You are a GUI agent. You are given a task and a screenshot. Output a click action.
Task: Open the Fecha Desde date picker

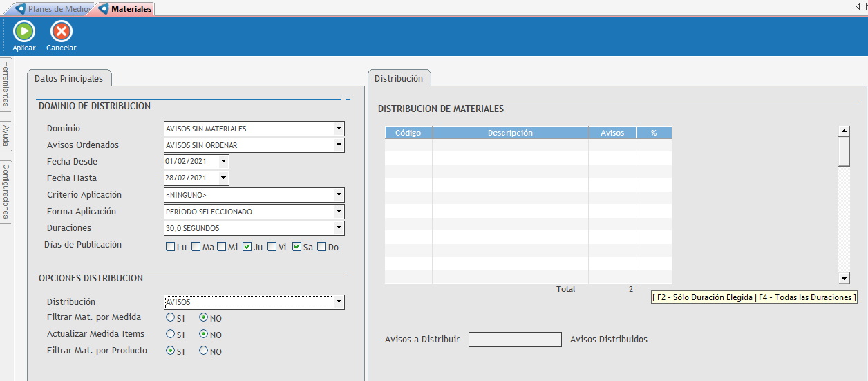223,162
